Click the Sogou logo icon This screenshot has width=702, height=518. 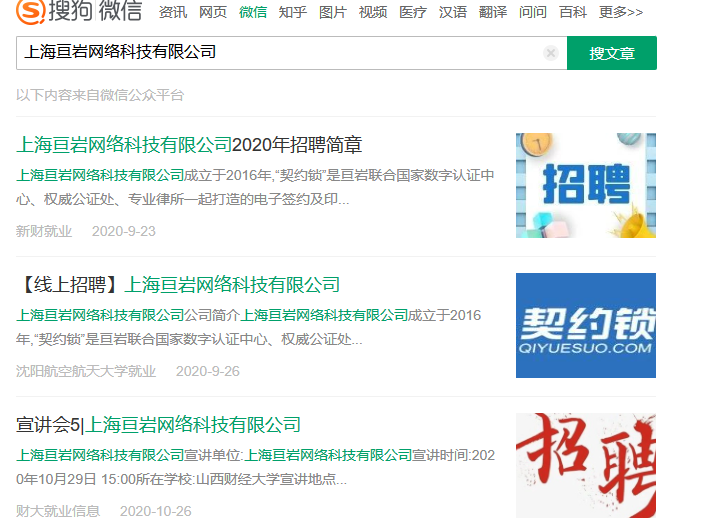[x=30, y=11]
